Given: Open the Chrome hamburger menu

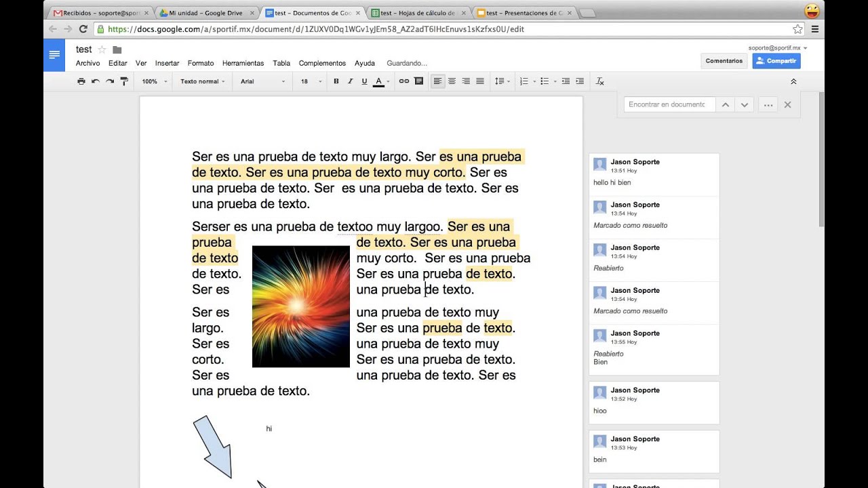Looking at the screenshot, I should pyautogui.click(x=815, y=29).
